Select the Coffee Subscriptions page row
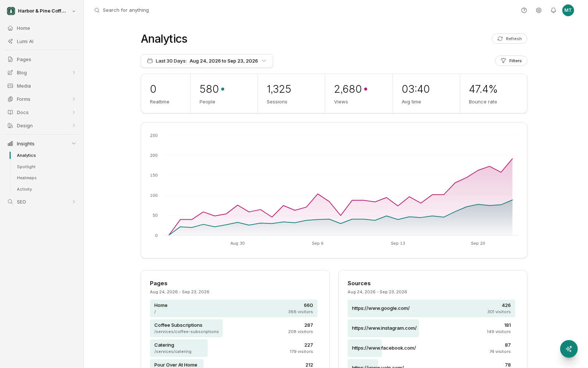 [x=234, y=328]
